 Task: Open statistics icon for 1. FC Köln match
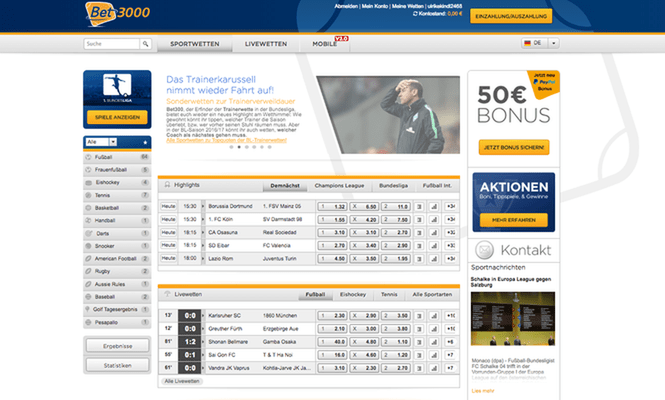pos(434,220)
